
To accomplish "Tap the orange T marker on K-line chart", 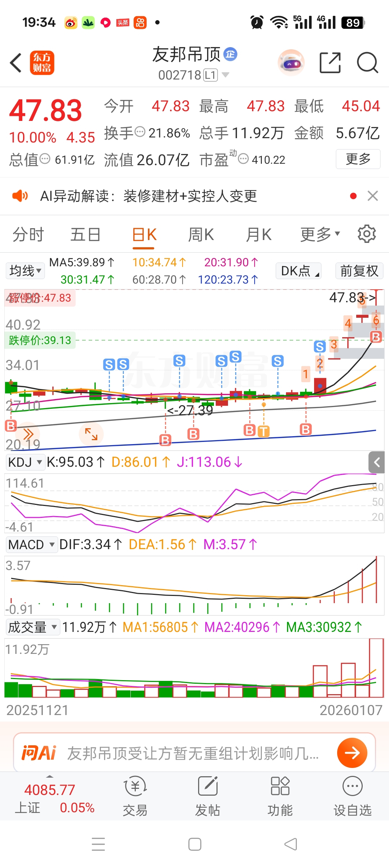I will coord(264,431).
